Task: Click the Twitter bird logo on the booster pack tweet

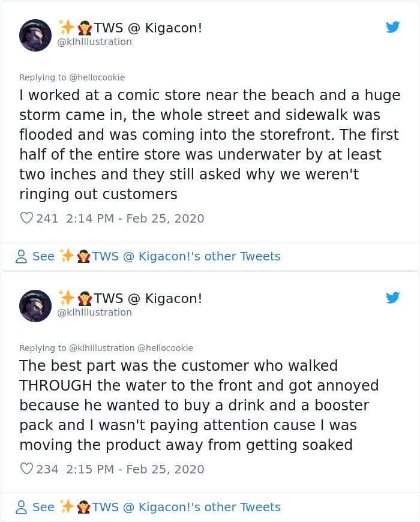Action: (x=392, y=298)
